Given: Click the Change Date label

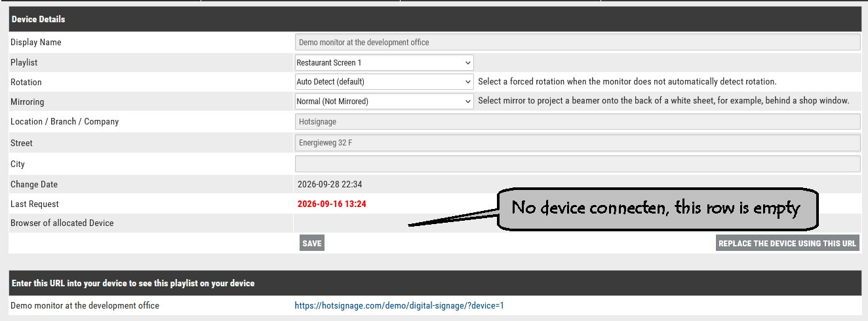Looking at the screenshot, I should (34, 184).
